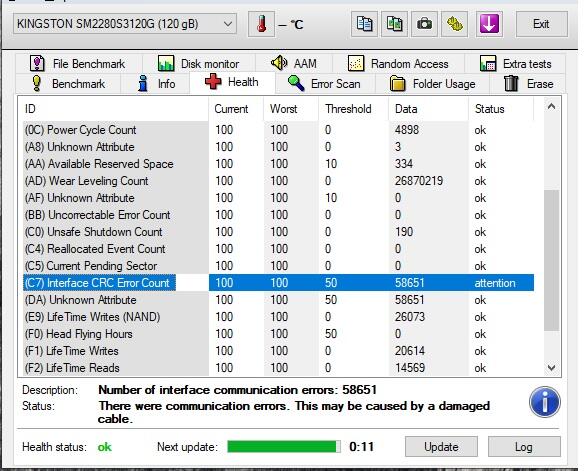This screenshot has width=587, height=471.
Task: Click the copy screenshot to clipboard icon
Action: 394,24
